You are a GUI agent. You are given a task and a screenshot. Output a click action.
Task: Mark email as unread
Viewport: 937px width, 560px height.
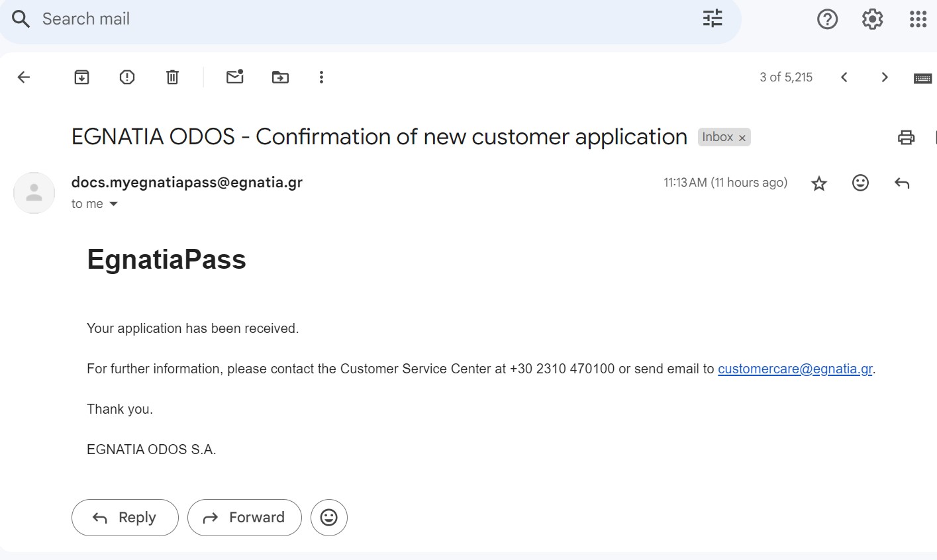235,77
